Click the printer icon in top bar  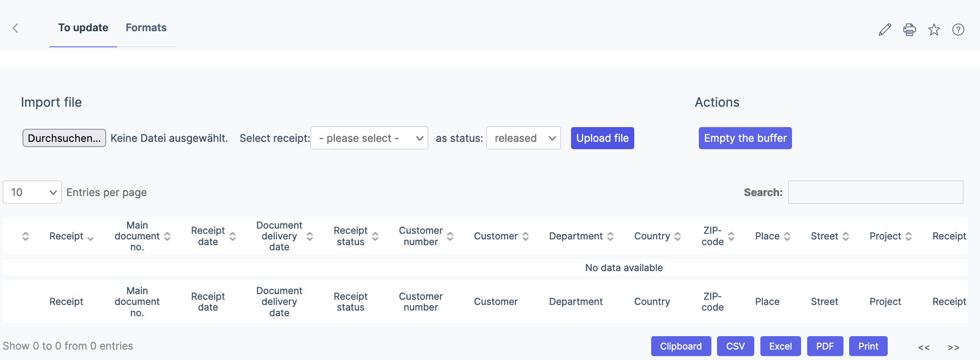click(x=909, y=29)
